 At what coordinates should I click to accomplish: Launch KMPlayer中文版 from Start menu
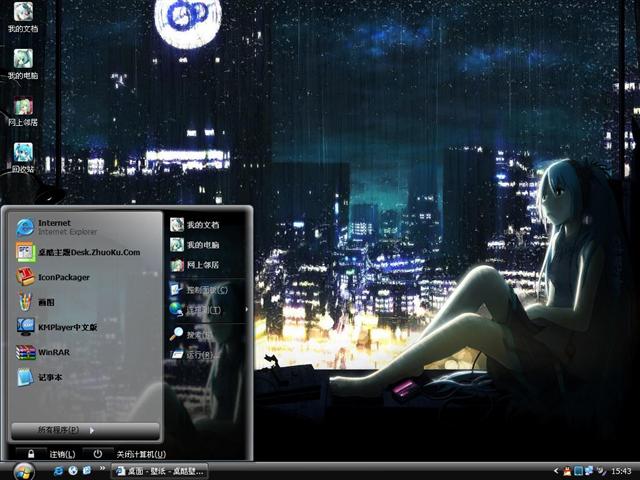(85, 327)
